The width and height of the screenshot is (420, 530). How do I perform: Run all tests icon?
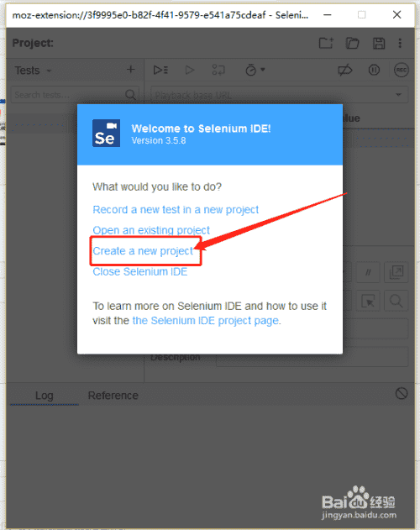pyautogui.click(x=160, y=70)
